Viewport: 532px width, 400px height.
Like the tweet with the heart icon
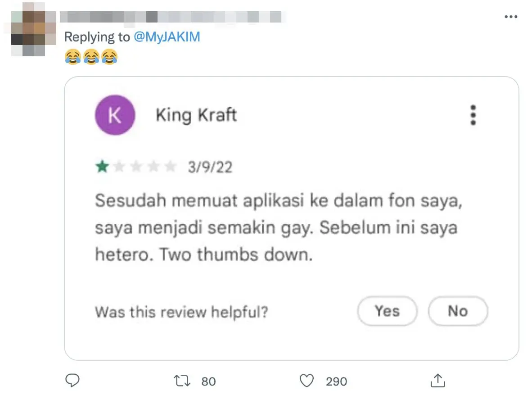(x=307, y=381)
